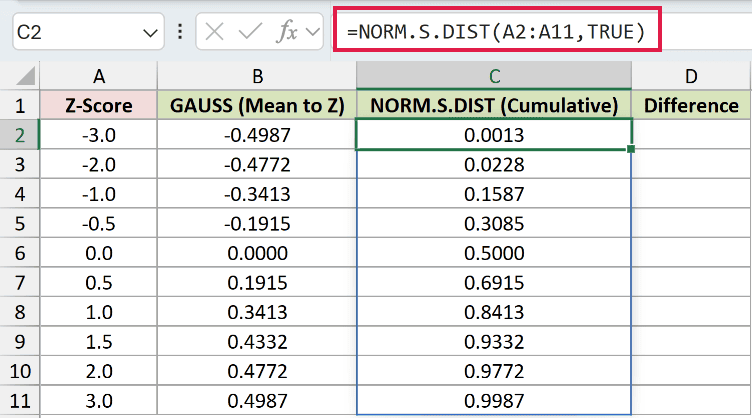The image size is (752, 418).
Task: Select row 10 header
Action: [x=20, y=371]
